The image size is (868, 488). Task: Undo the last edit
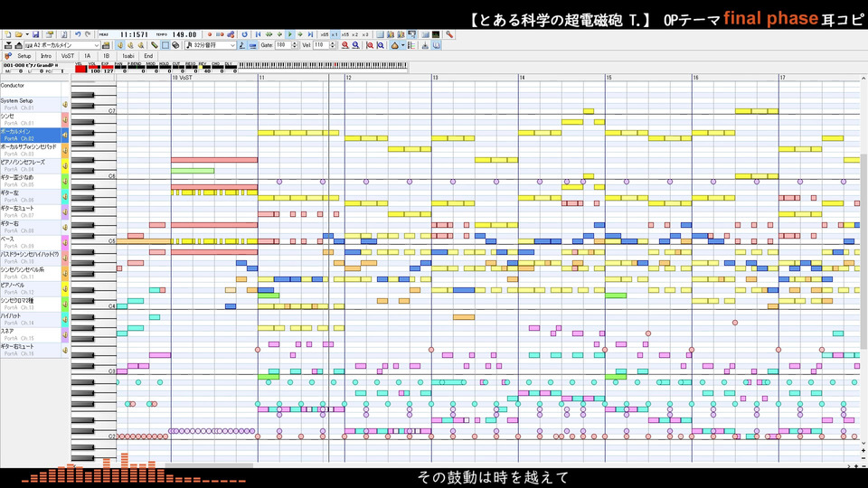pyautogui.click(x=78, y=34)
